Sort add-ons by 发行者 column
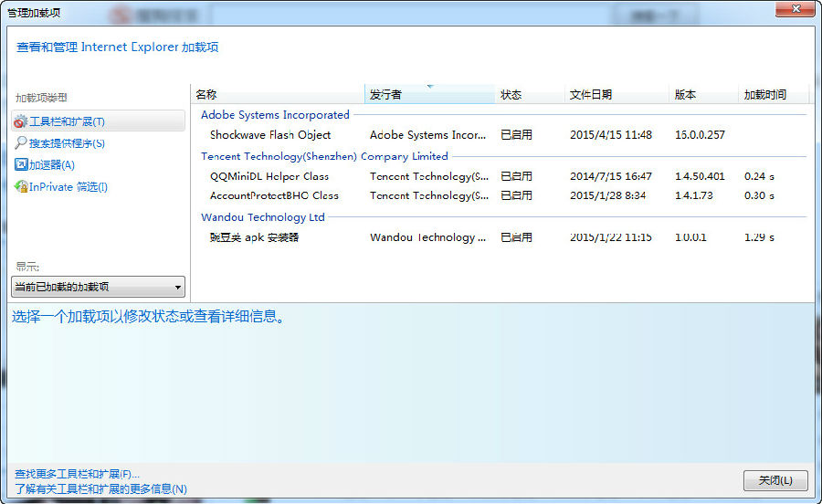This screenshot has height=504, width=822. tap(428, 95)
